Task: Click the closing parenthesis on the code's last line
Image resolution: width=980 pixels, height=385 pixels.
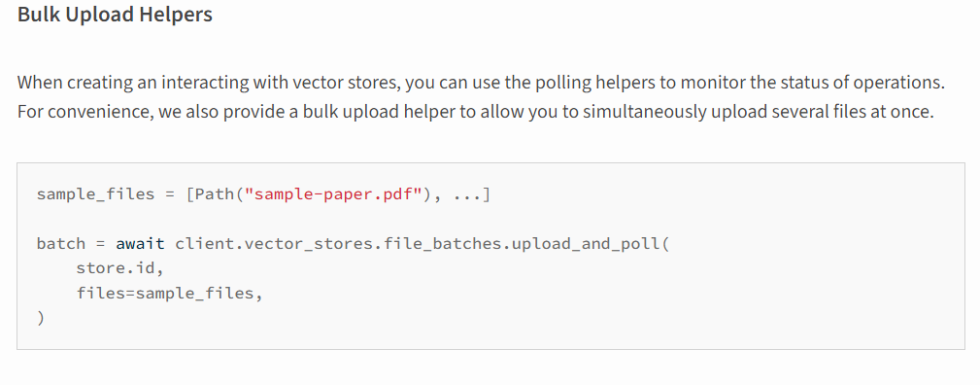Action: point(41,318)
